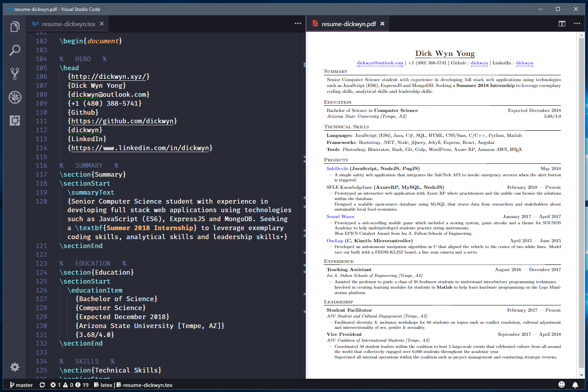Open more actions for PDF editor group
Viewport: 588px width, 392px height.
pyautogui.click(x=577, y=23)
